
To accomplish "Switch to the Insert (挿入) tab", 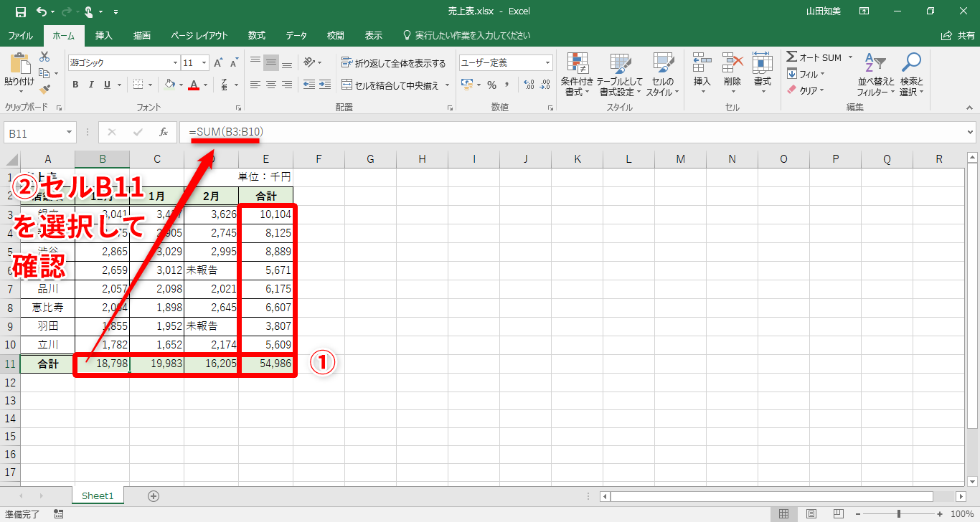I will tap(104, 35).
